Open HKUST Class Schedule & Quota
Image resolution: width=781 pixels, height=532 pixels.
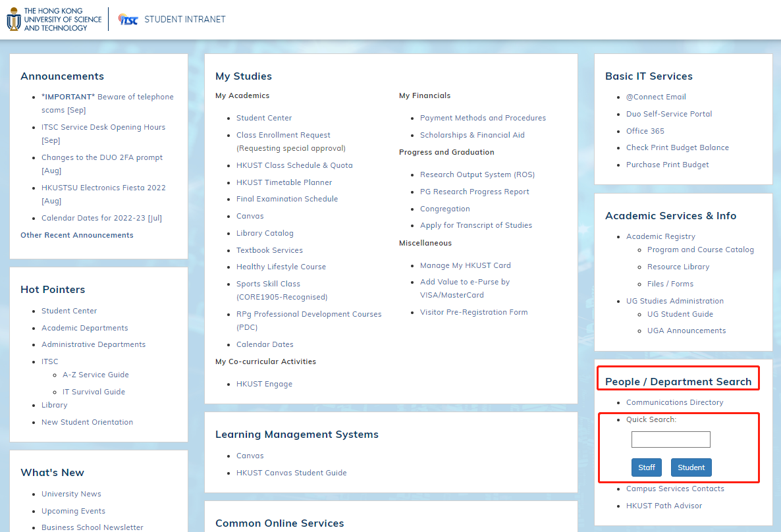(294, 165)
